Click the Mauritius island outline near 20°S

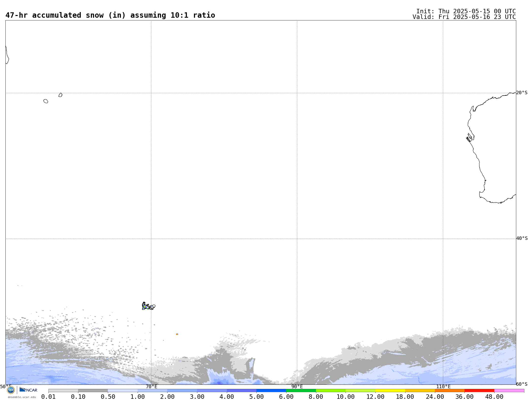(60, 95)
